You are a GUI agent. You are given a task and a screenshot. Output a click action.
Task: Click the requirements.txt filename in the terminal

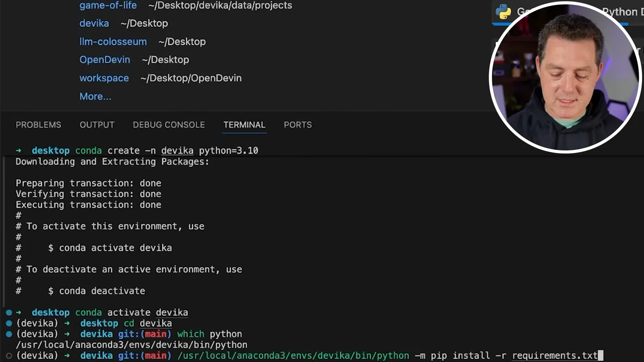[x=555, y=356]
